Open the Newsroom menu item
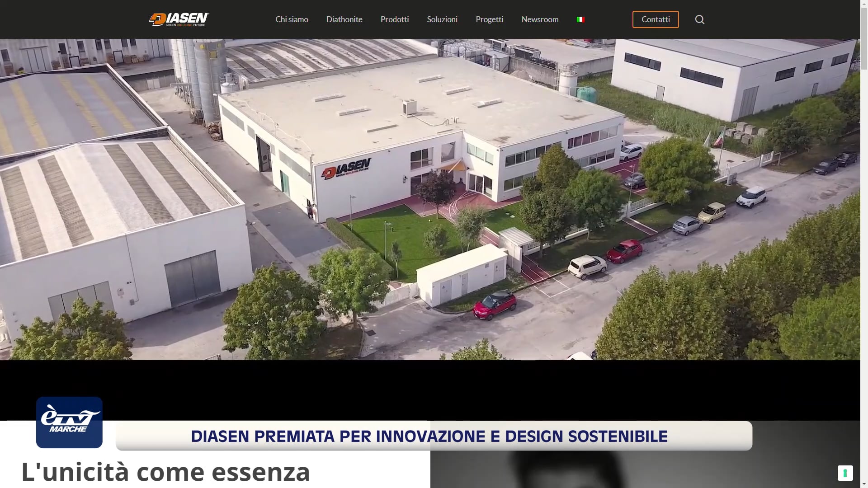Screen dimensions: 868x488 point(540,19)
